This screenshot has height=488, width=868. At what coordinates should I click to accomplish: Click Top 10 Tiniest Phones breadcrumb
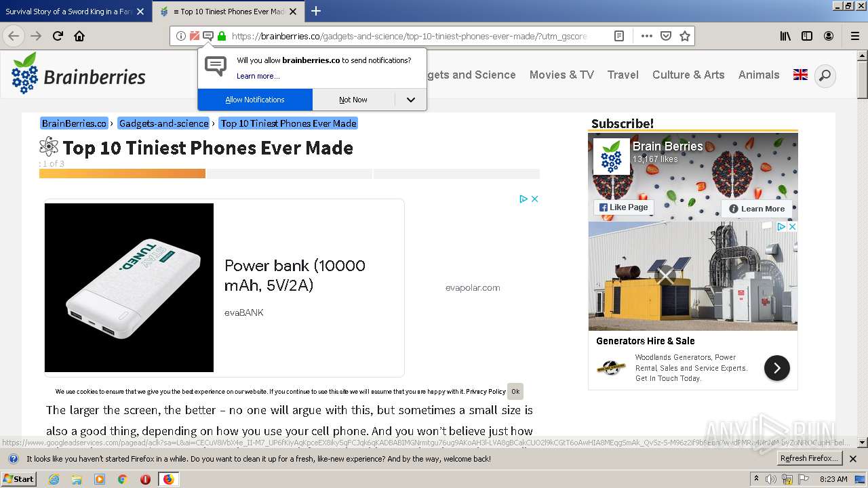(x=288, y=123)
